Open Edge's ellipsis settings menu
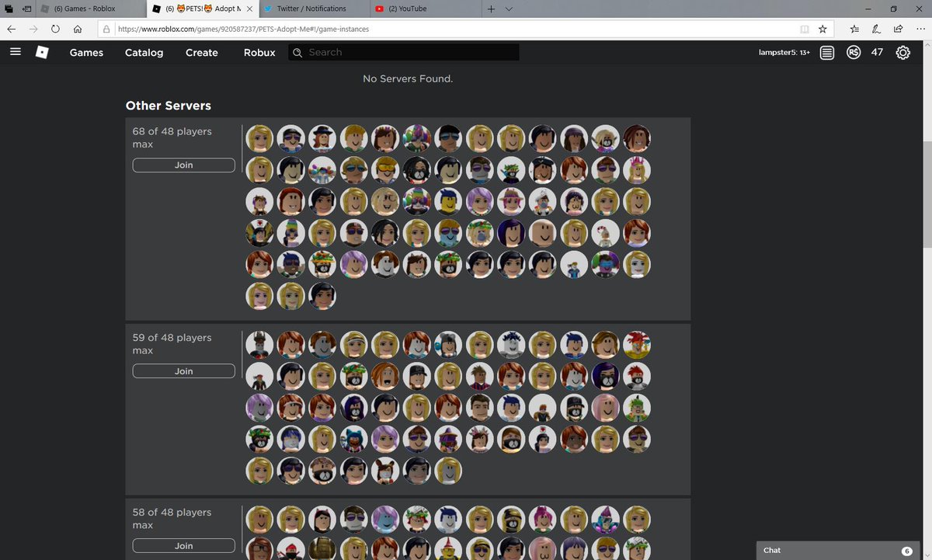932x560 pixels. (x=920, y=29)
